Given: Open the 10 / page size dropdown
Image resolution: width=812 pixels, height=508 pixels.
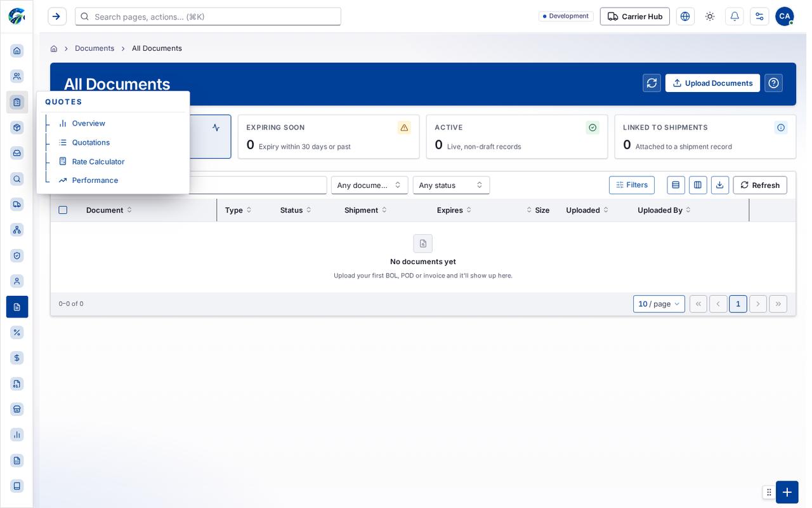Looking at the screenshot, I should click(x=659, y=304).
